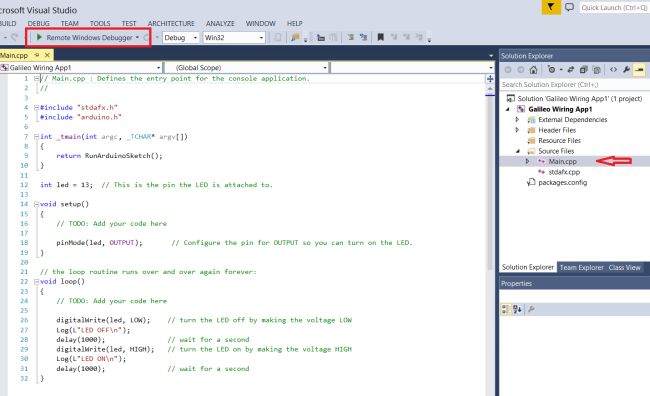Click the editor vertical scrollbar up arrow
Screen dimensions: 650x396
click(490, 89)
